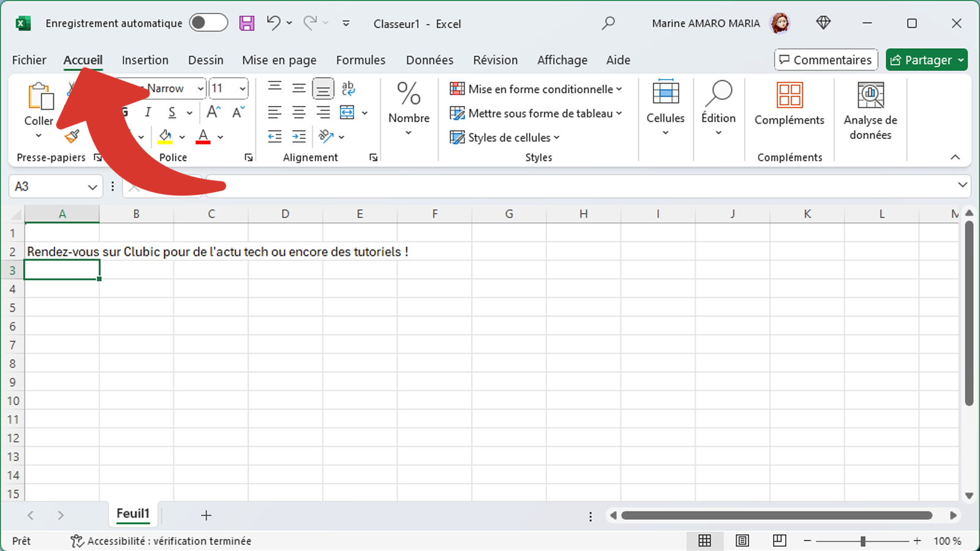This screenshot has width=980, height=551.
Task: Open the Données tab
Action: pos(429,59)
